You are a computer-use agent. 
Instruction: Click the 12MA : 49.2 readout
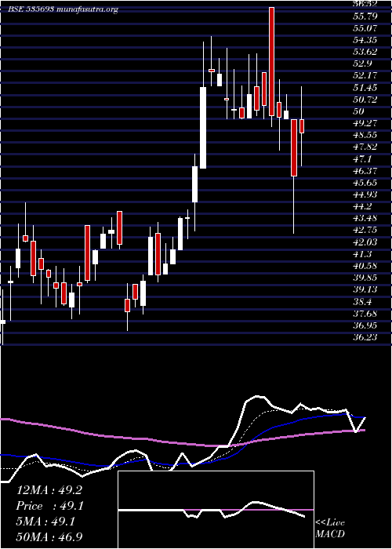pyautogui.click(x=49, y=490)
